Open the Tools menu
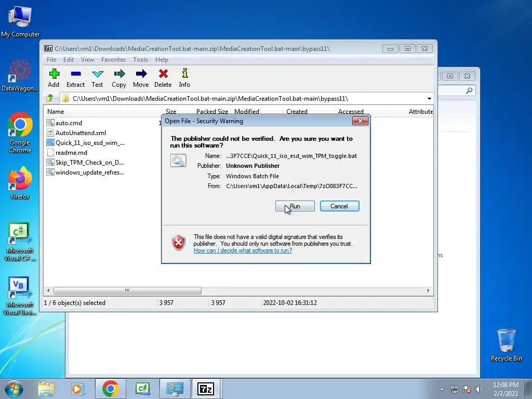Screen dimensions: 532x399 140,60
